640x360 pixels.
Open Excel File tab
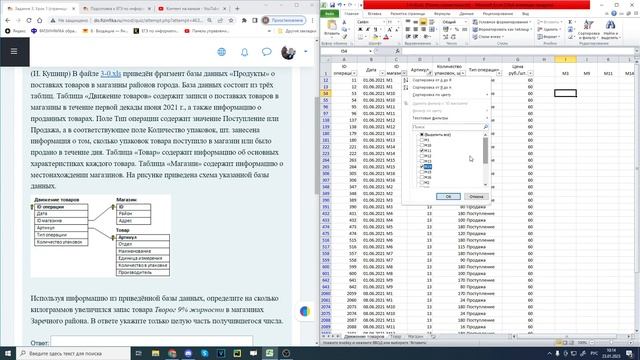[x=330, y=13]
